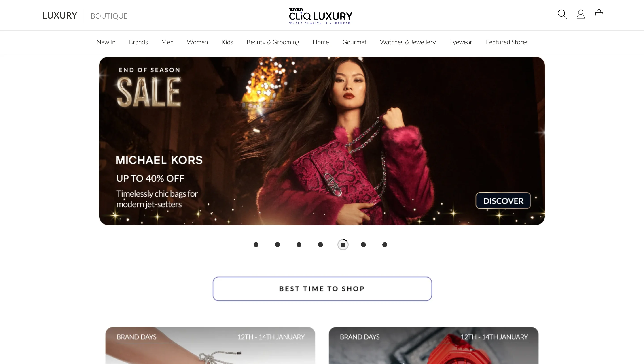Click the Tata CLiQ Luxury logo
The image size is (644, 364).
coord(320,16)
